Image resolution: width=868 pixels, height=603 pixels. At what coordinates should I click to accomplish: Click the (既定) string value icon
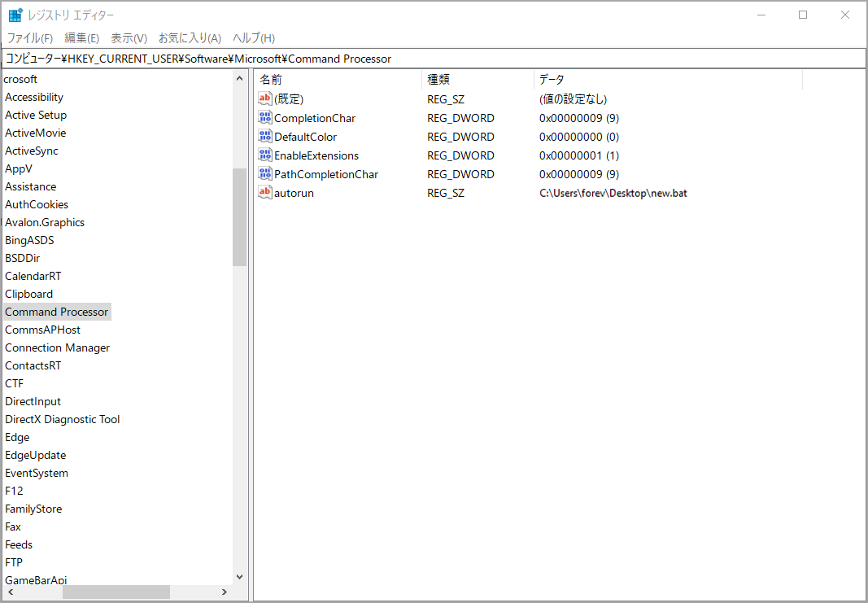coord(264,98)
